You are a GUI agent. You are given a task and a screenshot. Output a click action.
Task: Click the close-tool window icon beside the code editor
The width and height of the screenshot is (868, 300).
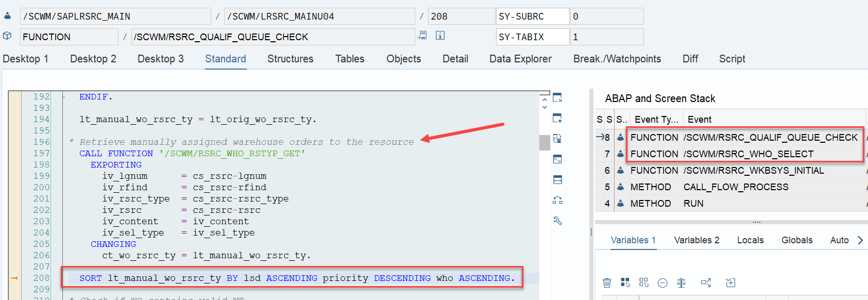tap(557, 97)
